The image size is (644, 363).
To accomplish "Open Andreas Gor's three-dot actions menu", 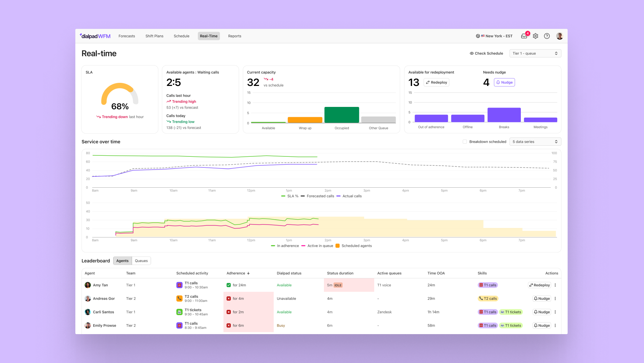I will [555, 298].
